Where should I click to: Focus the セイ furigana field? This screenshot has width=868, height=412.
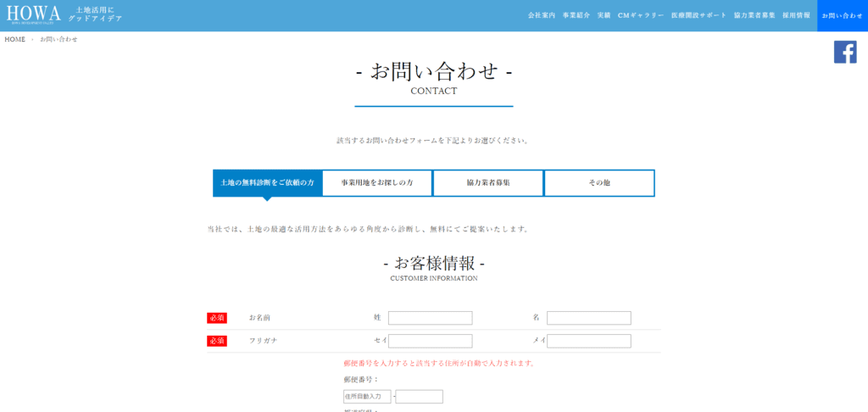click(430, 341)
